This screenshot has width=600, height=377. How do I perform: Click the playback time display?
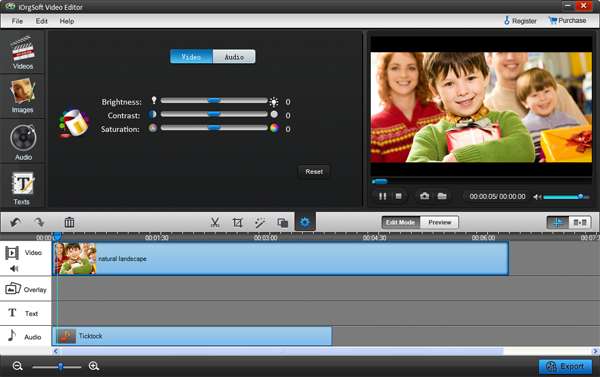(x=497, y=196)
